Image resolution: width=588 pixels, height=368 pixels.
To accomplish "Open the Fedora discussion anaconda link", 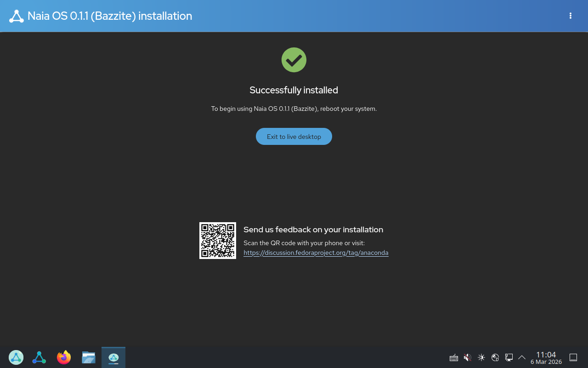I will pyautogui.click(x=316, y=253).
